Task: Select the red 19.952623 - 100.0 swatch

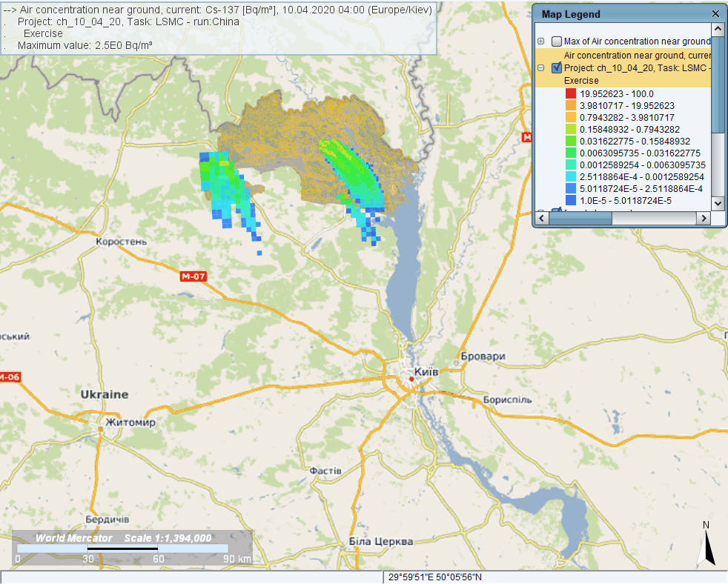Action: tap(570, 94)
